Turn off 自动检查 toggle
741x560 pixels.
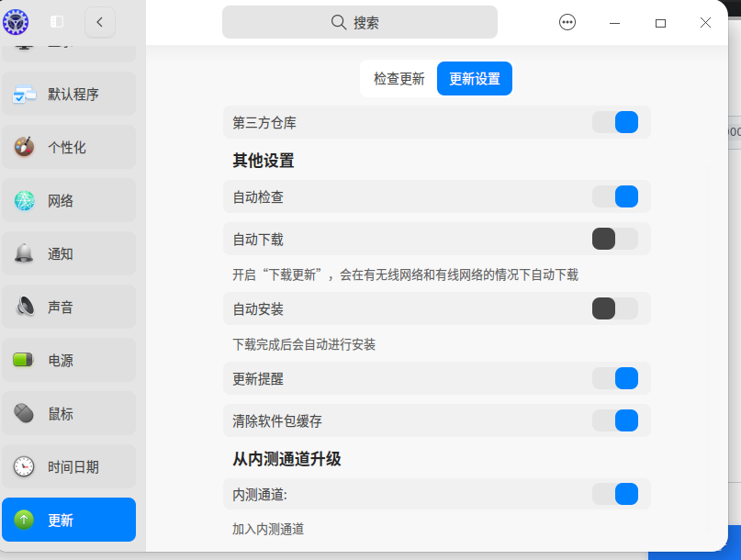tap(615, 196)
